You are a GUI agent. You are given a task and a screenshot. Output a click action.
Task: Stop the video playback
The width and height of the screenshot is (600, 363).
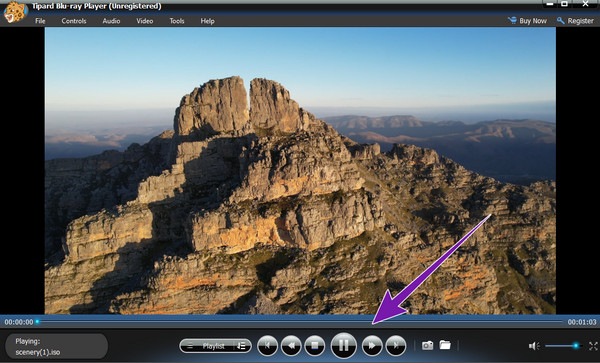(x=315, y=345)
